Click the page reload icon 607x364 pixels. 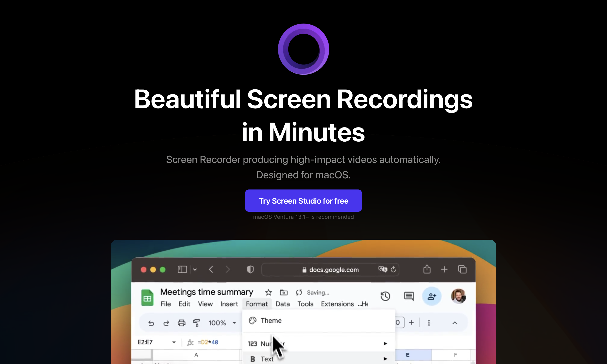[x=393, y=269]
